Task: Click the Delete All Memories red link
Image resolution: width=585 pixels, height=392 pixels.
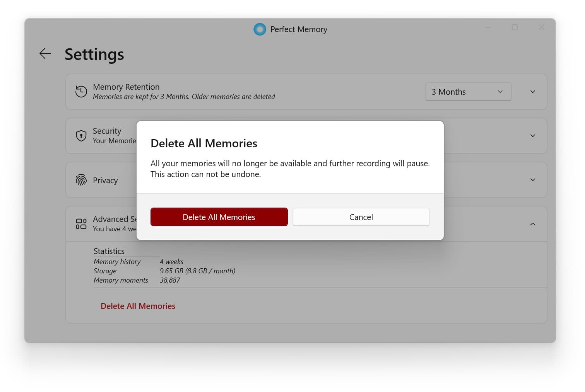Action: click(x=138, y=306)
